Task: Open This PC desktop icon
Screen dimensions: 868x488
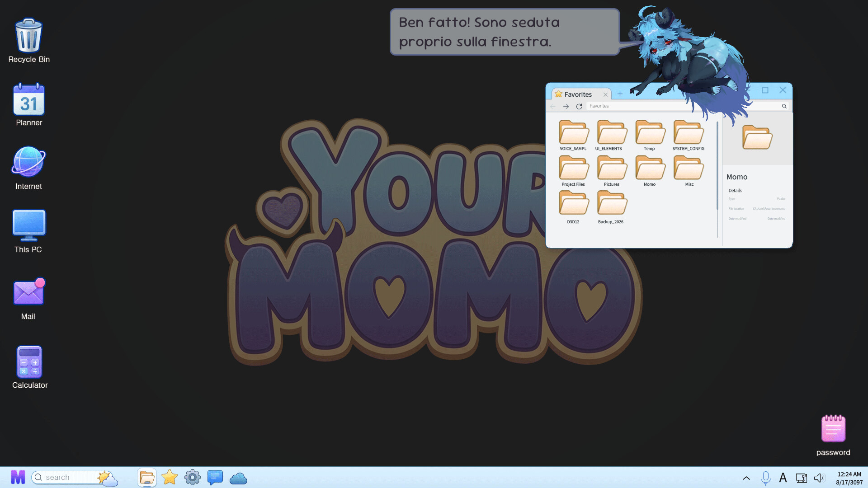Action: coord(28,231)
